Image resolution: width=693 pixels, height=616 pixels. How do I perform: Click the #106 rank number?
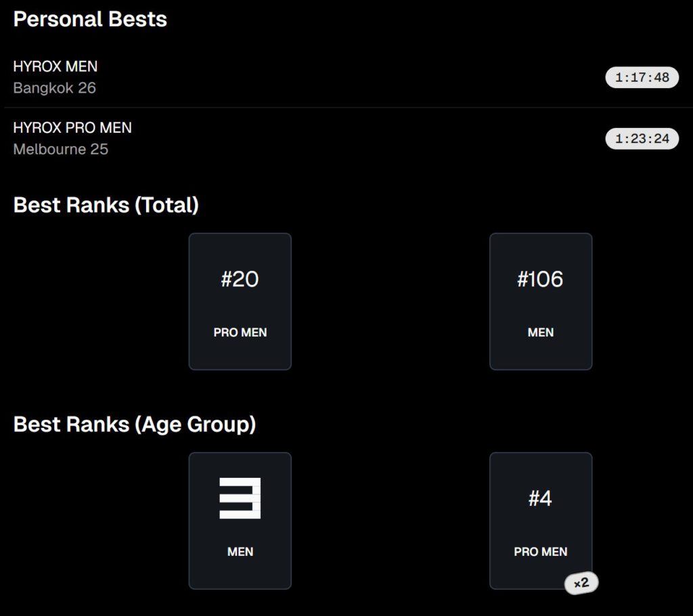540,280
